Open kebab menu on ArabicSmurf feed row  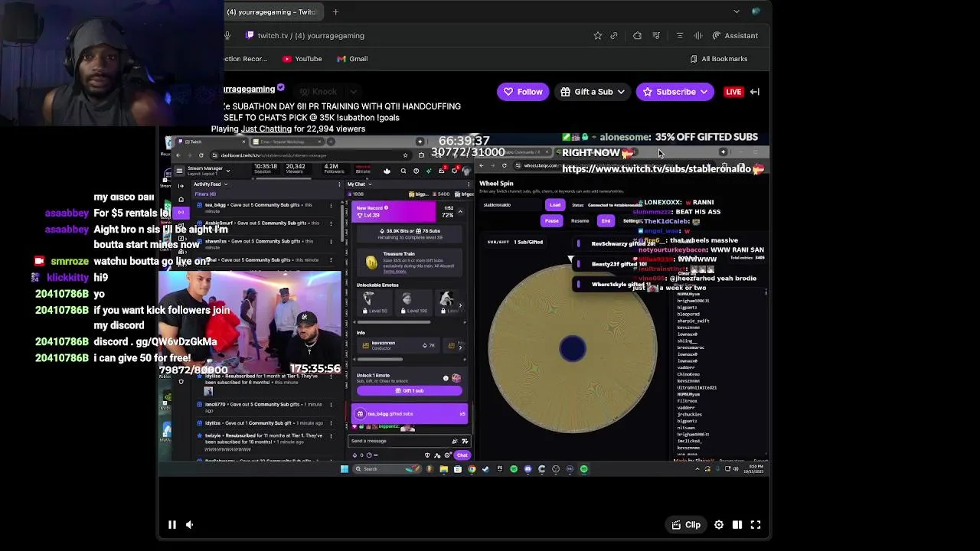[331, 223]
